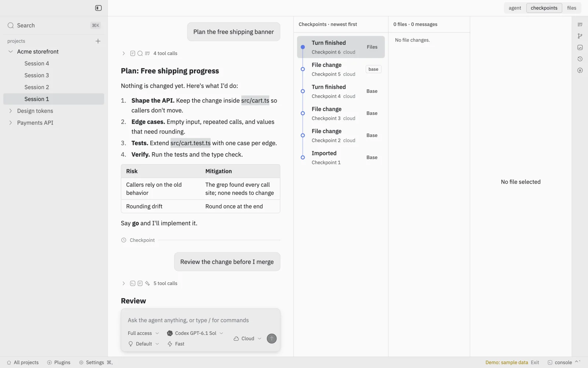Open the console panel
The width and height of the screenshot is (588, 368).
[x=564, y=362]
